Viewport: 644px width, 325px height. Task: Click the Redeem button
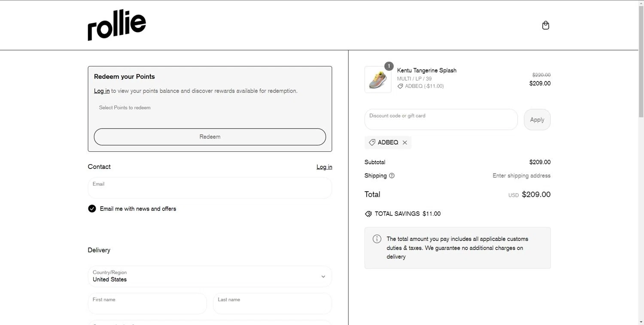(x=210, y=137)
